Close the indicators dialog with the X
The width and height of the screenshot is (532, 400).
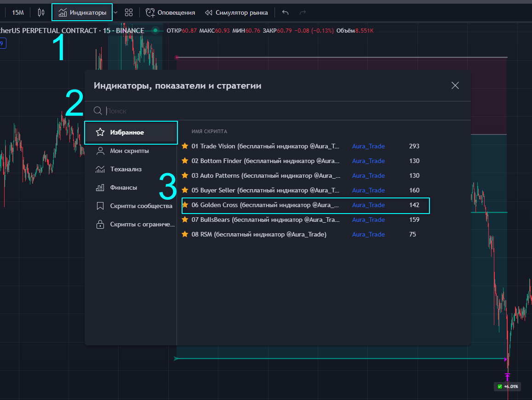click(455, 85)
